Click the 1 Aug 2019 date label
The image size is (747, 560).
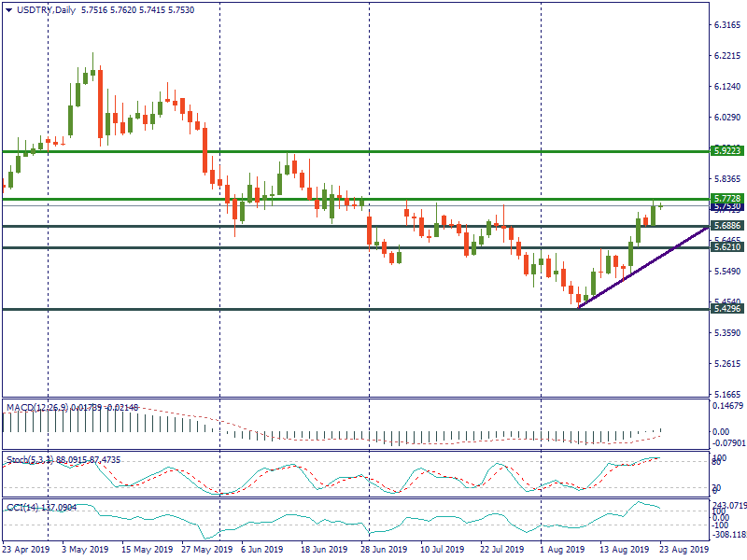(x=562, y=550)
